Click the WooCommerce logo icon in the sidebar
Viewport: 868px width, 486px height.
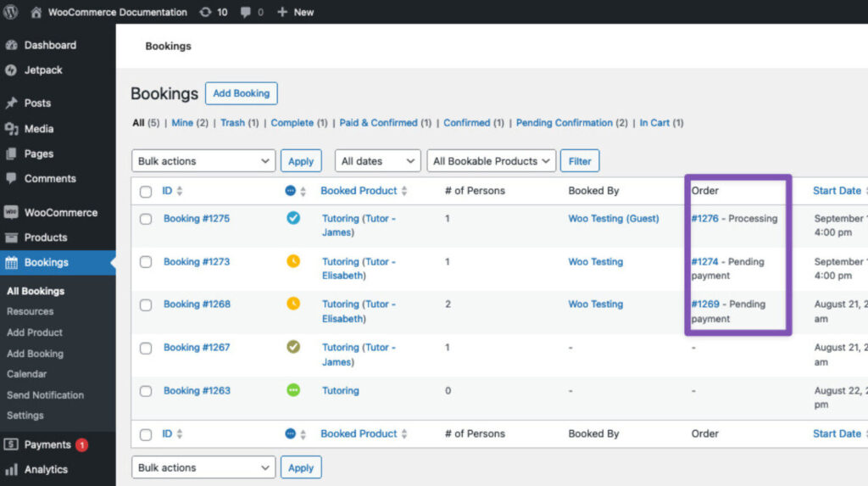(x=11, y=212)
